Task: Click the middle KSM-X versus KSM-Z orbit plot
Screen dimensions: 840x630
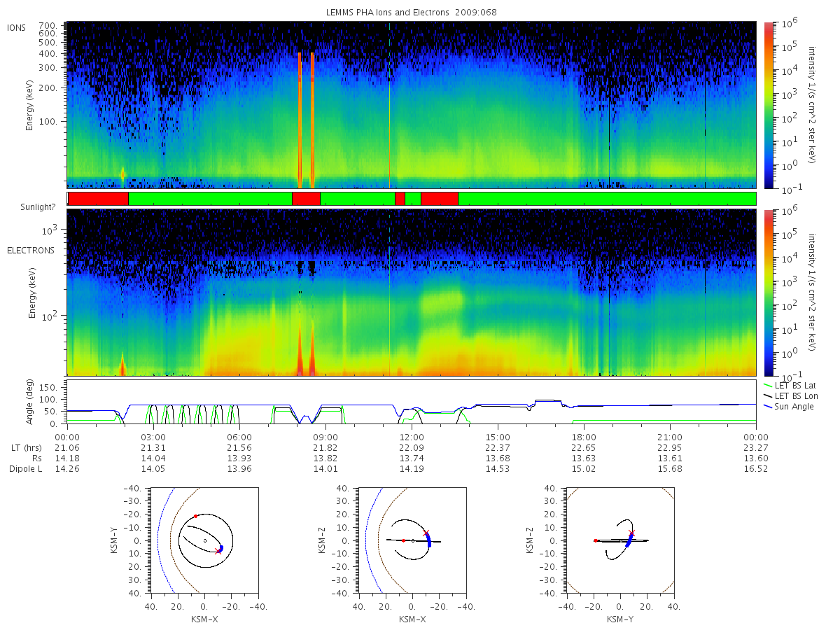Action: (x=412, y=540)
